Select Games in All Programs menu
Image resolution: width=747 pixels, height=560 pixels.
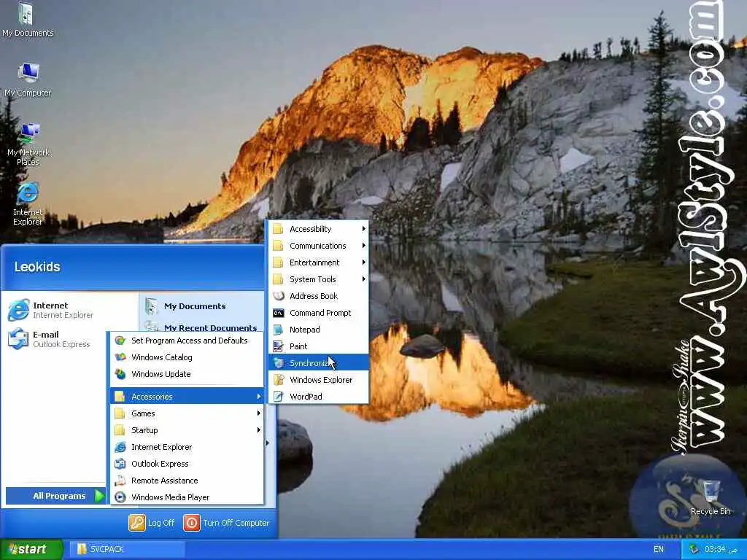[187, 413]
